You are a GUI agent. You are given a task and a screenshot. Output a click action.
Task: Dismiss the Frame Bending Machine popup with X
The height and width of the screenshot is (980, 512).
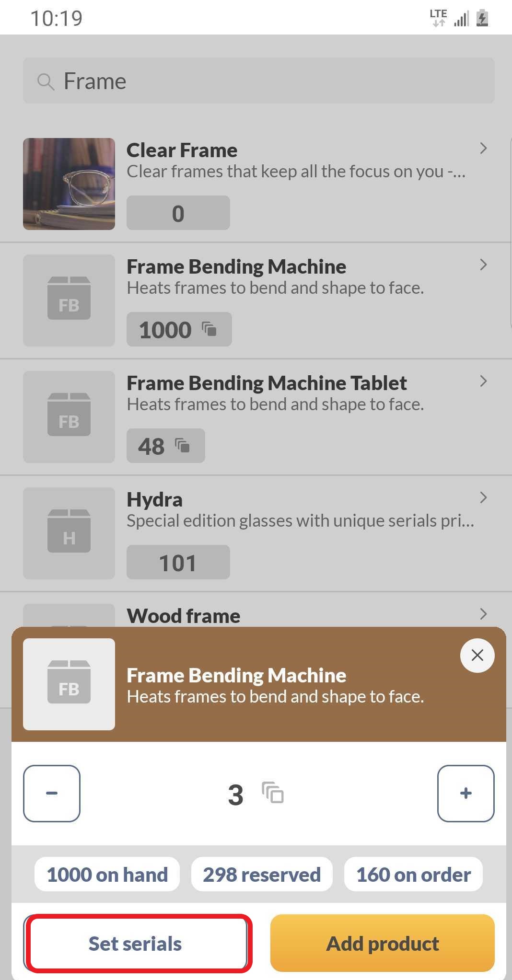477,655
